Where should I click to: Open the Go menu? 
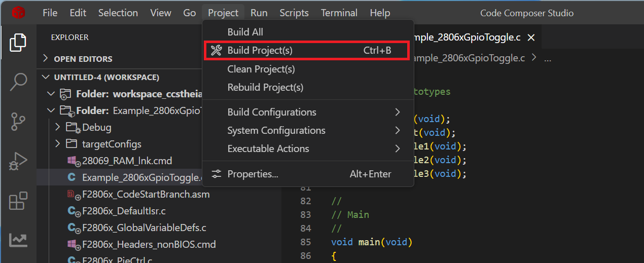[x=190, y=13]
